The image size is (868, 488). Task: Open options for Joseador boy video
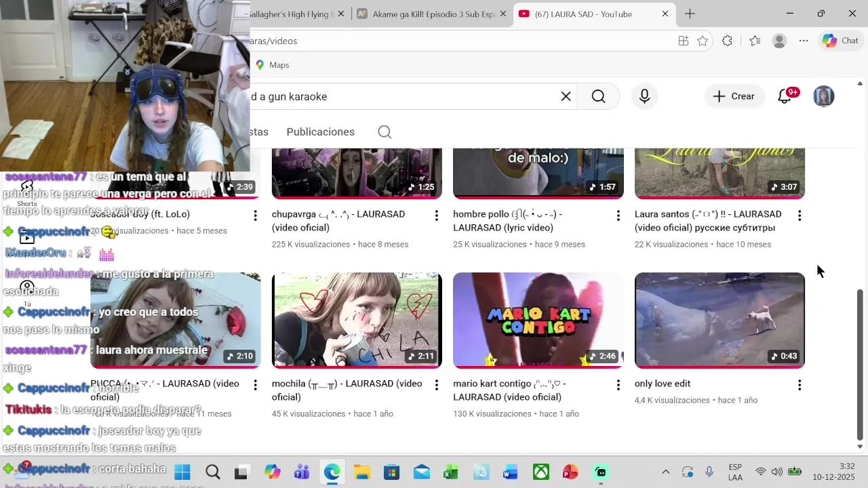pos(255,216)
